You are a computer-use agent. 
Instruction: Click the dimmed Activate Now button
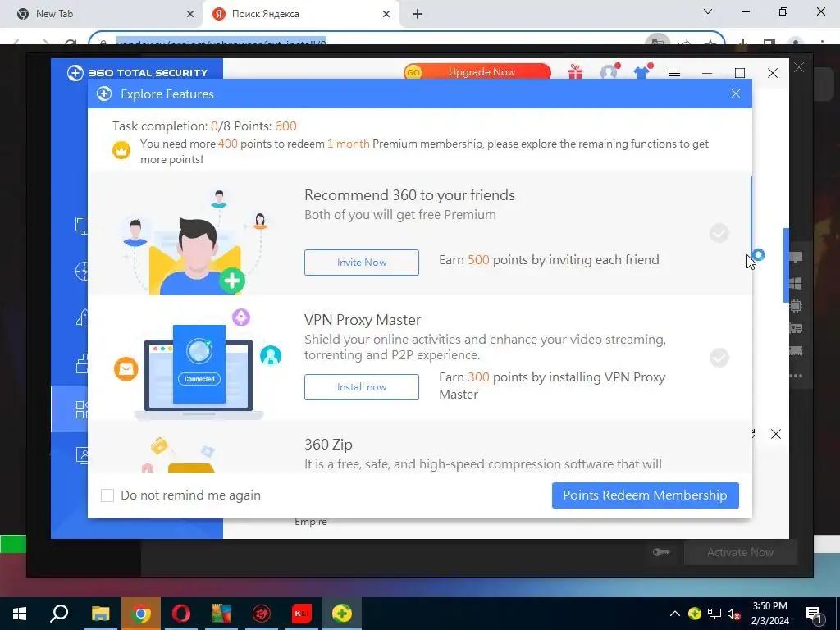pyautogui.click(x=741, y=552)
